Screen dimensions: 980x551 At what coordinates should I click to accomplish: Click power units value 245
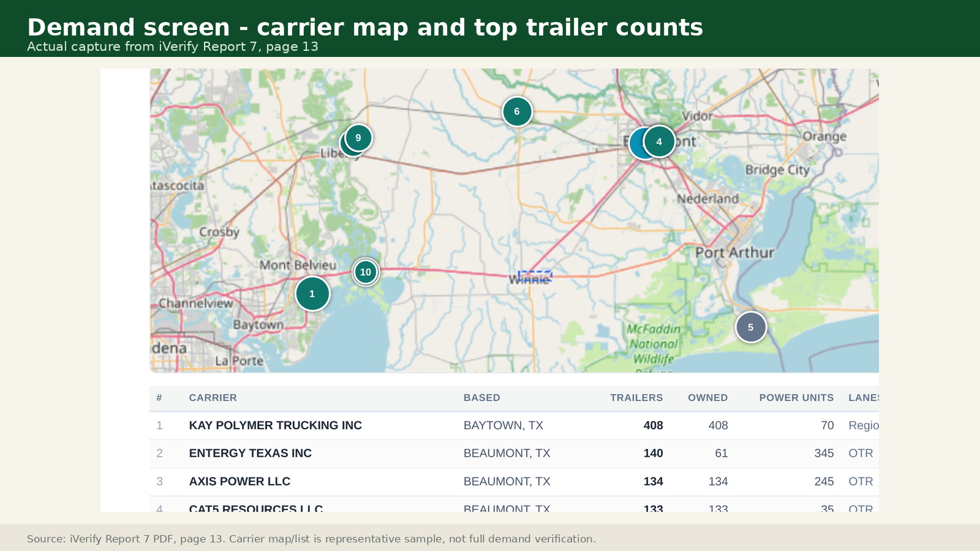[824, 482]
